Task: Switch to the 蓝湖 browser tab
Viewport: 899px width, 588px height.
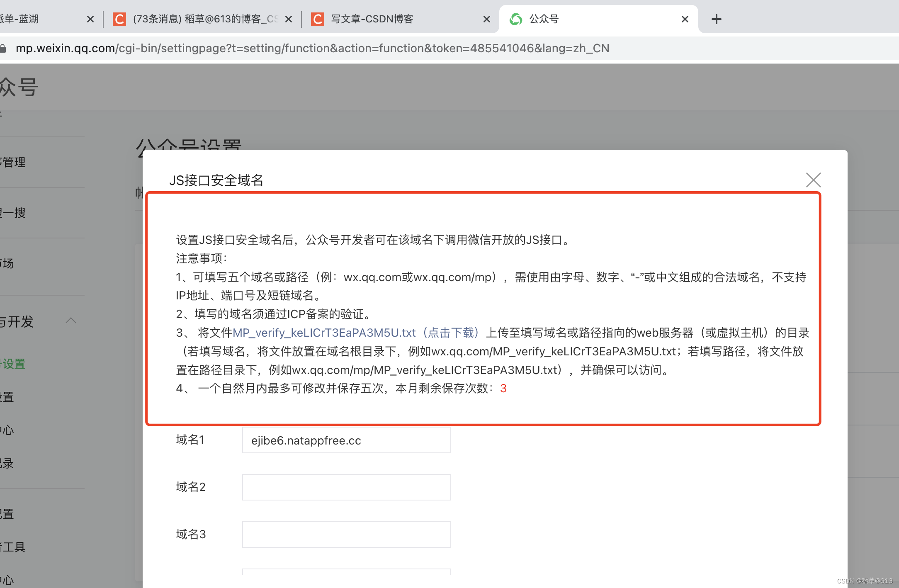Action: 19,19
